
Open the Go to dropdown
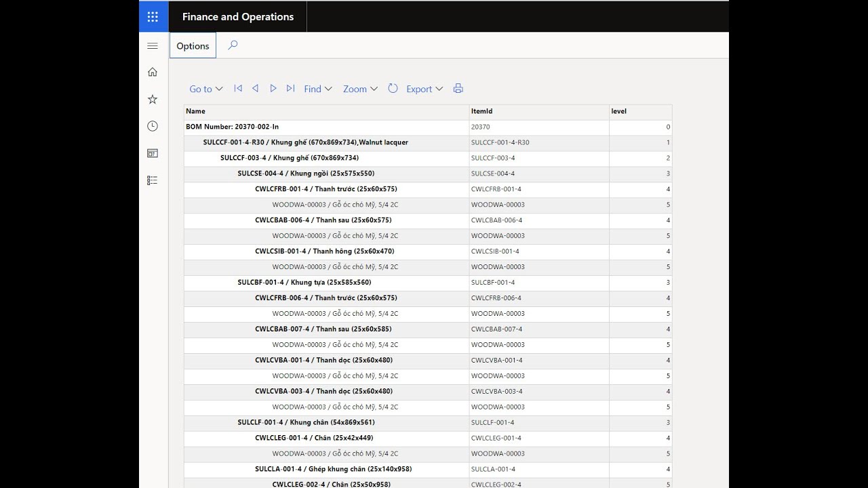pos(206,89)
